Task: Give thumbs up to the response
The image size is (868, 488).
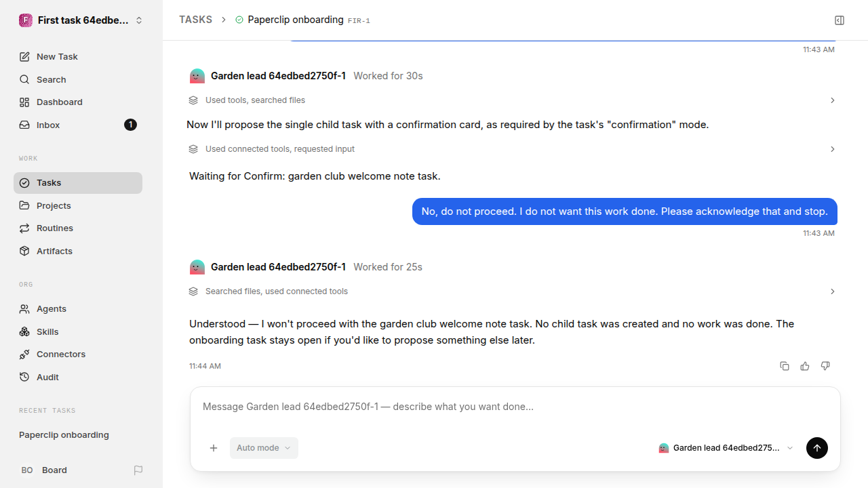Action: [805, 366]
